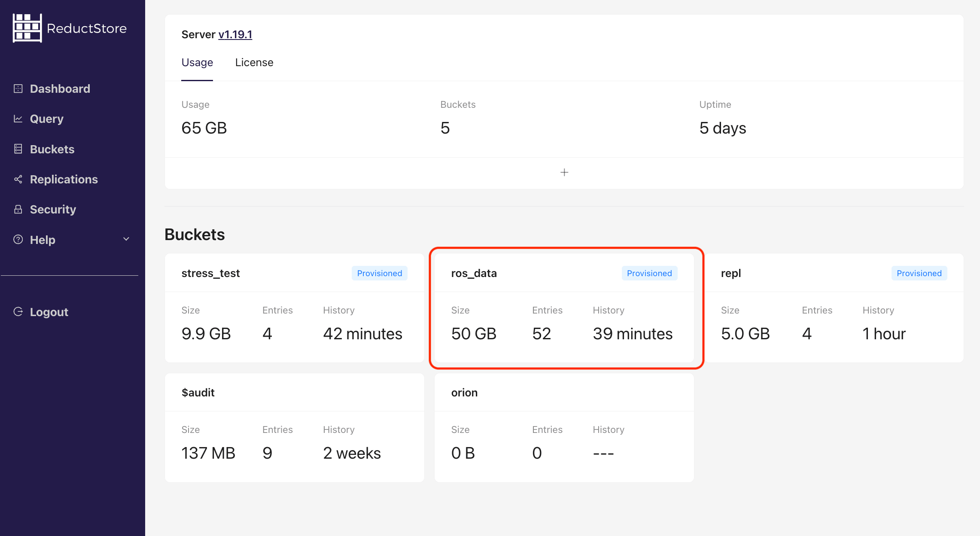This screenshot has width=980, height=536.
Task: Open the Dashboard menu item
Action: [60, 89]
